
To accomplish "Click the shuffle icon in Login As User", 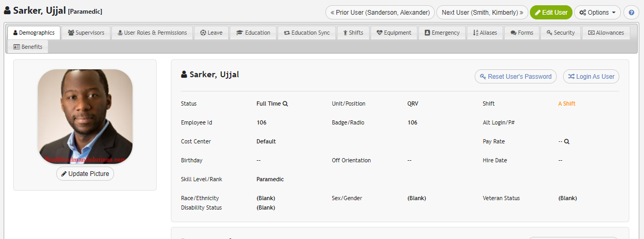I will tap(571, 76).
